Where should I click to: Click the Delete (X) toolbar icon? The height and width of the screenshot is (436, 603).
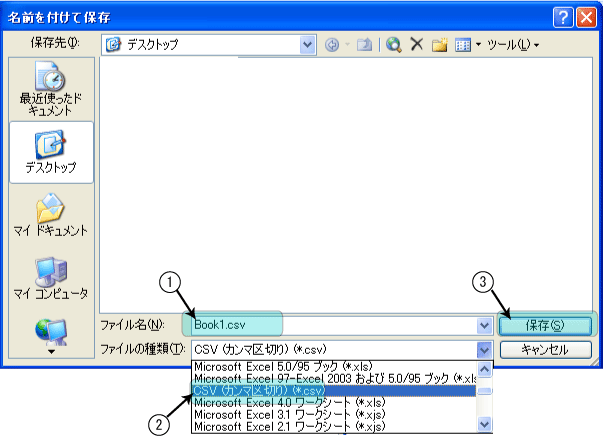(416, 44)
